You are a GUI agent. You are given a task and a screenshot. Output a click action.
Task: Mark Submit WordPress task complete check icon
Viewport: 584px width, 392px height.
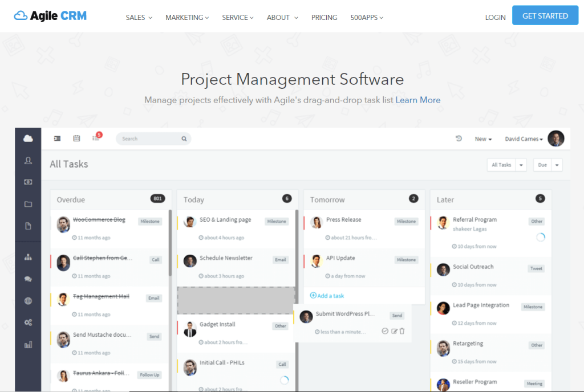(x=385, y=331)
